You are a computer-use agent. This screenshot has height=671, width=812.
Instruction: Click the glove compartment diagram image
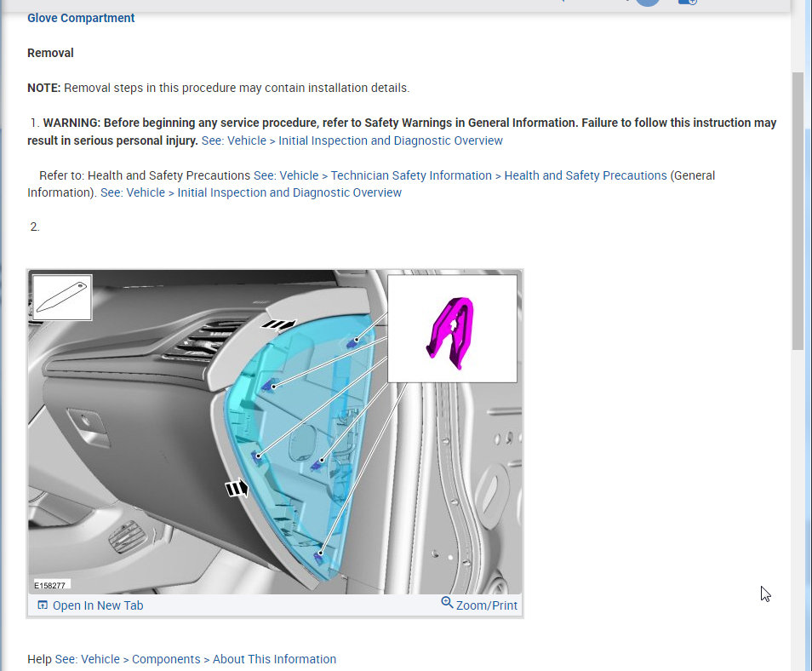274,432
